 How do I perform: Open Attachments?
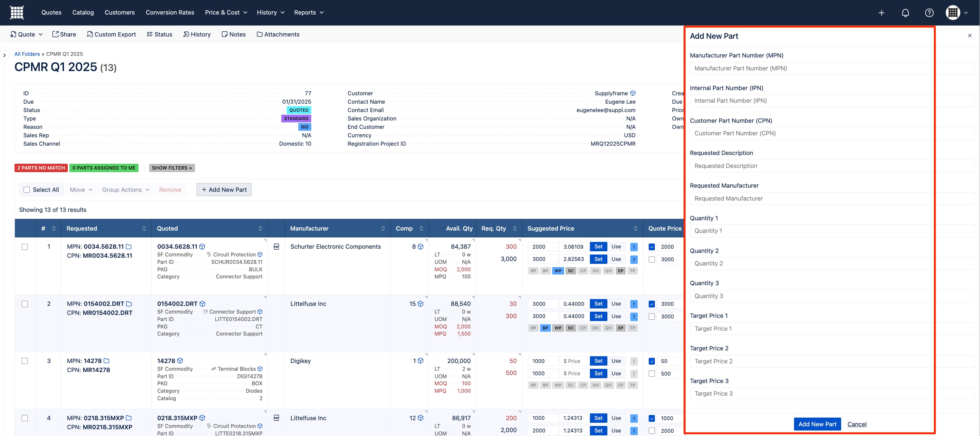(x=278, y=34)
